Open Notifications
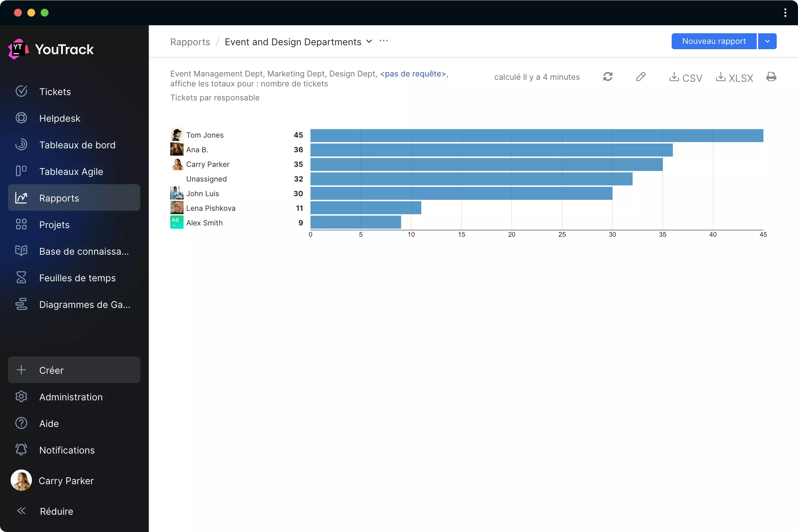The width and height of the screenshot is (798, 532). (67, 450)
